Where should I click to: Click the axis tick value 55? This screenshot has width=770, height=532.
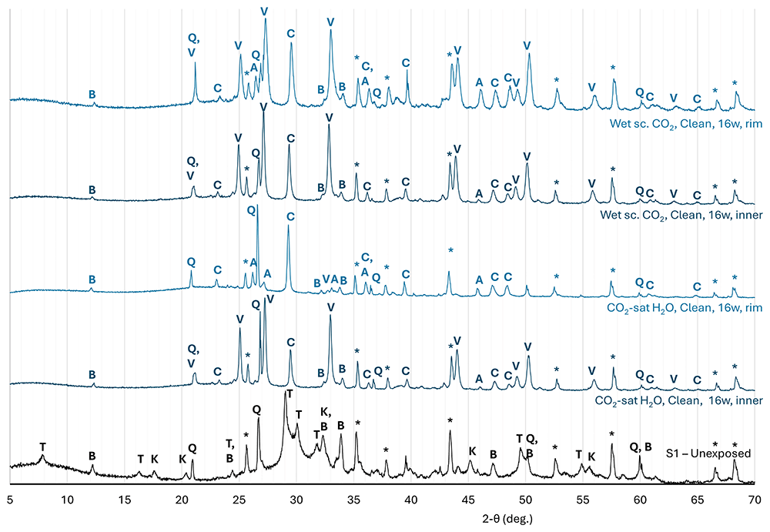[x=582, y=500]
